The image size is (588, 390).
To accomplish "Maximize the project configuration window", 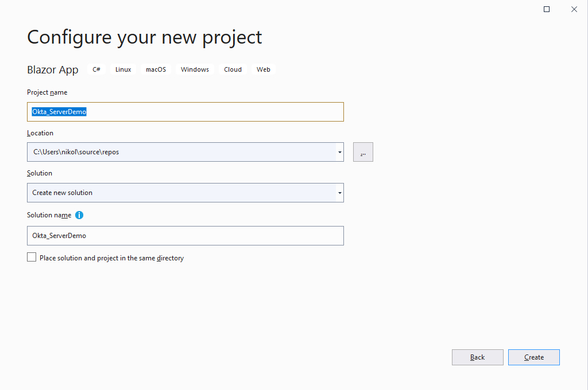I will tap(547, 9).
